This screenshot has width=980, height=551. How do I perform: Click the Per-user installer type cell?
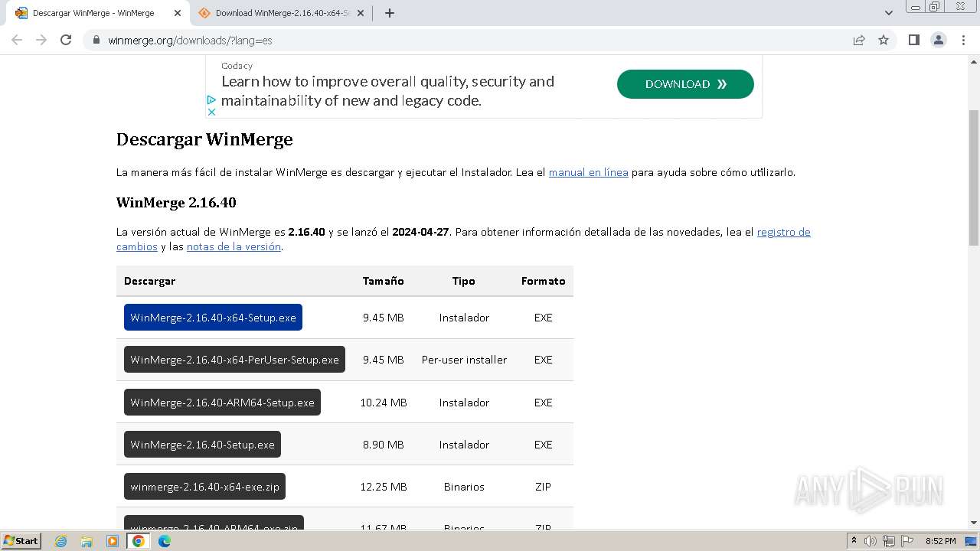[x=464, y=360]
